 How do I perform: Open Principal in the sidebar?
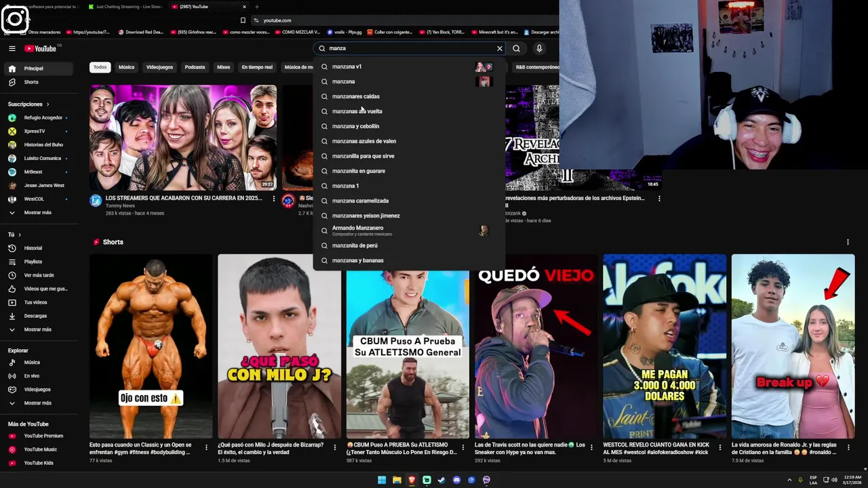(x=39, y=68)
